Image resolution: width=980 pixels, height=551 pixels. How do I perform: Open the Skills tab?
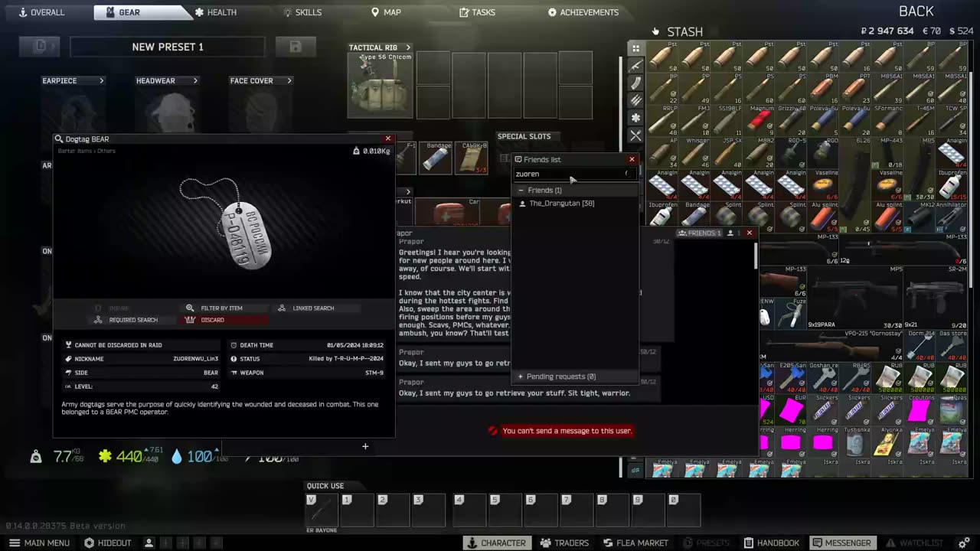tap(302, 12)
